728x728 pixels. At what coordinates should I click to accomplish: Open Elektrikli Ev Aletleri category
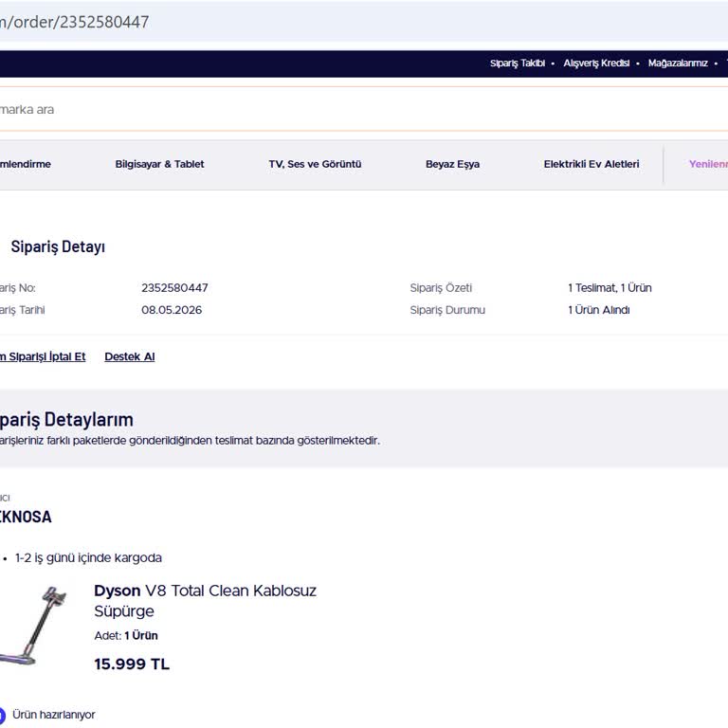pyautogui.click(x=591, y=164)
